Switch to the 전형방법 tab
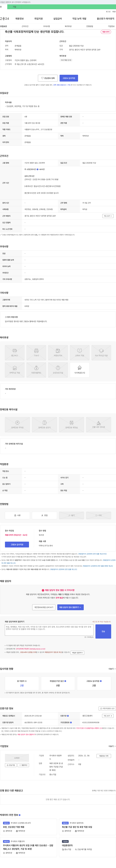 pos(90,26)
